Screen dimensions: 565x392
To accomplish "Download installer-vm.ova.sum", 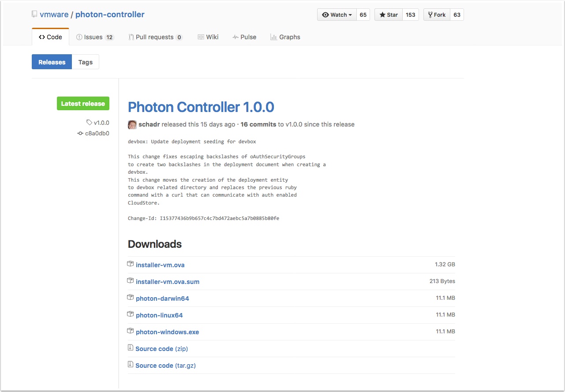I will click(168, 282).
